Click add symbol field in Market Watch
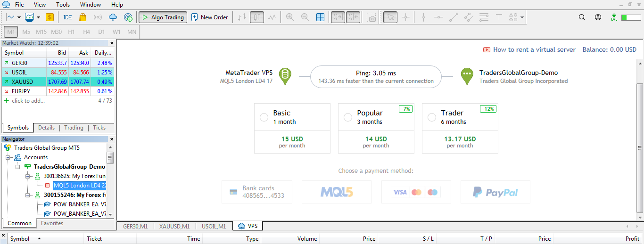644x244 pixels. pos(29,101)
